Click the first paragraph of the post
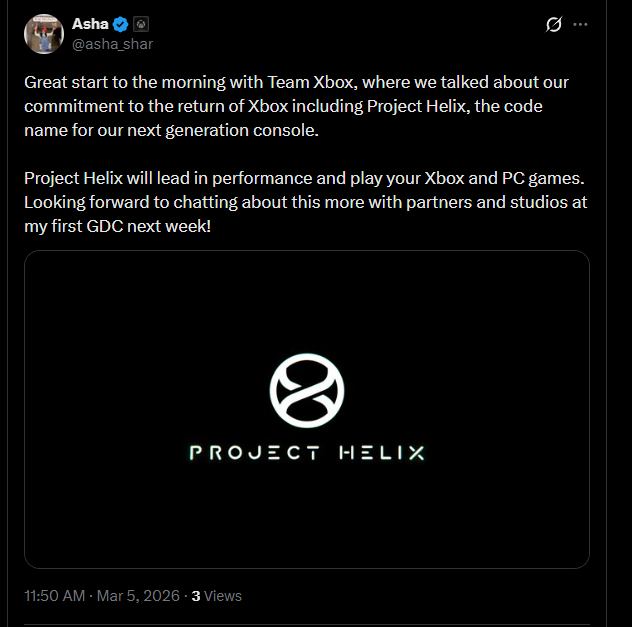The width and height of the screenshot is (632, 627). (x=296, y=107)
